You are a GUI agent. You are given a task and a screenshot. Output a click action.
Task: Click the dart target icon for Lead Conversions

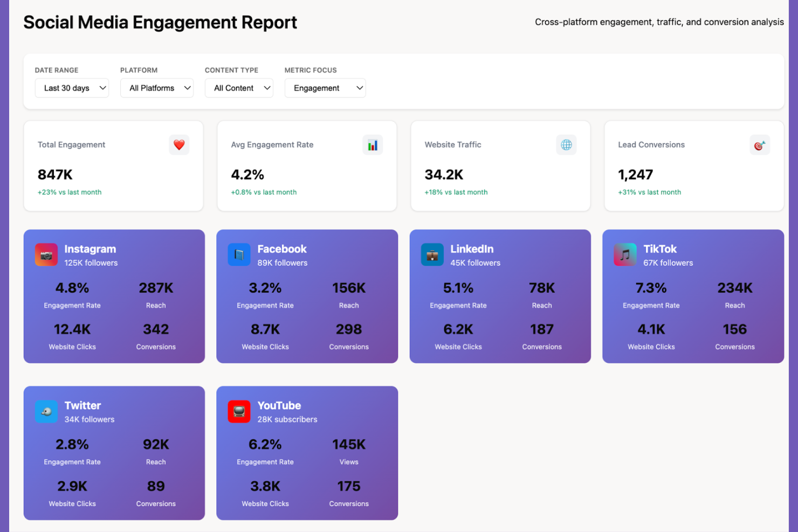pos(760,144)
